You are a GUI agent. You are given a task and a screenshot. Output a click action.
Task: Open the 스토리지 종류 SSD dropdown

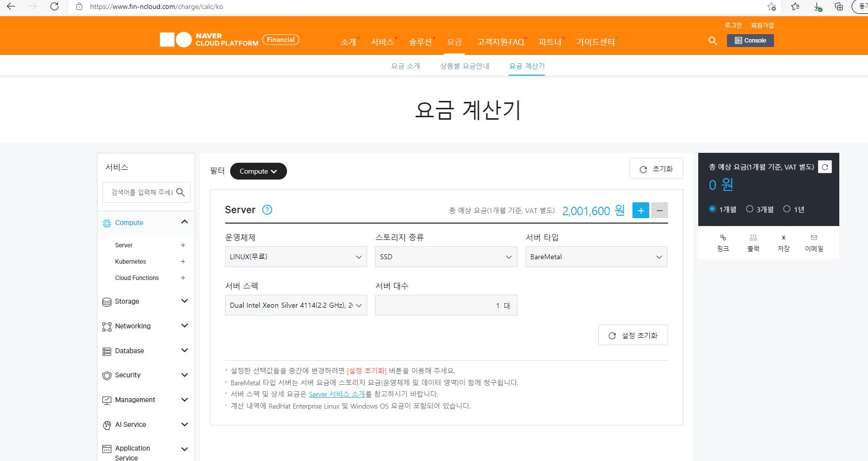[x=446, y=257]
